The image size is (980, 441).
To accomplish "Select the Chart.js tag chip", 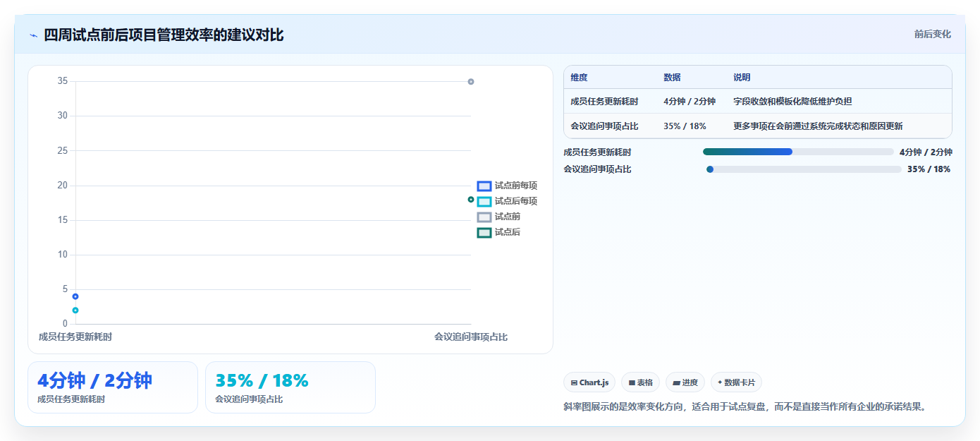I will click(589, 382).
